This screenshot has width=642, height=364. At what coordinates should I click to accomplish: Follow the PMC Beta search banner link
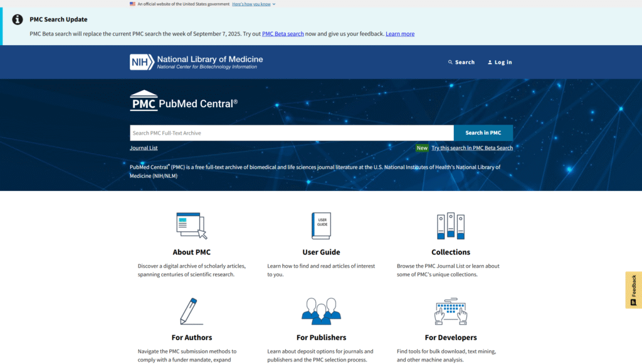(x=283, y=34)
